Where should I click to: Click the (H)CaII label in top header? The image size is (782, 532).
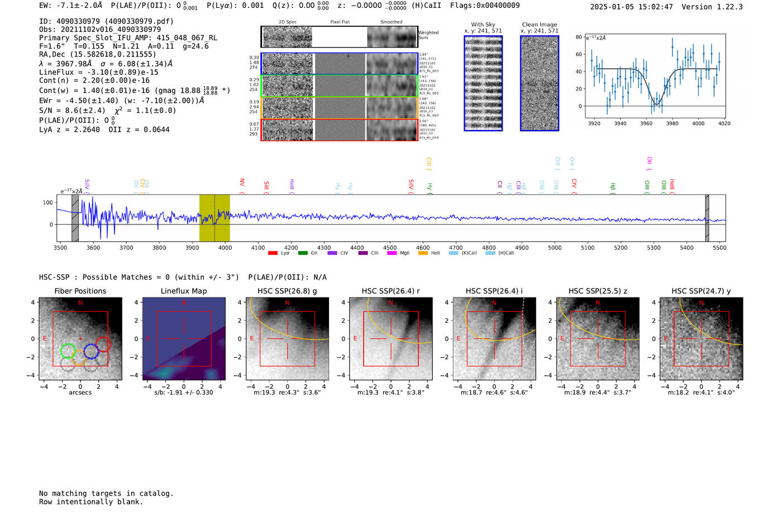click(x=426, y=5)
